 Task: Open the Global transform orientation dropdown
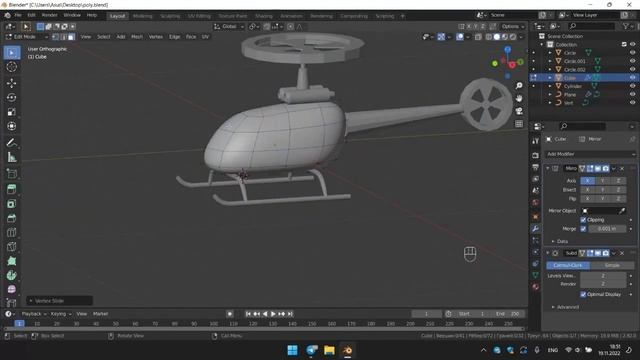point(229,27)
